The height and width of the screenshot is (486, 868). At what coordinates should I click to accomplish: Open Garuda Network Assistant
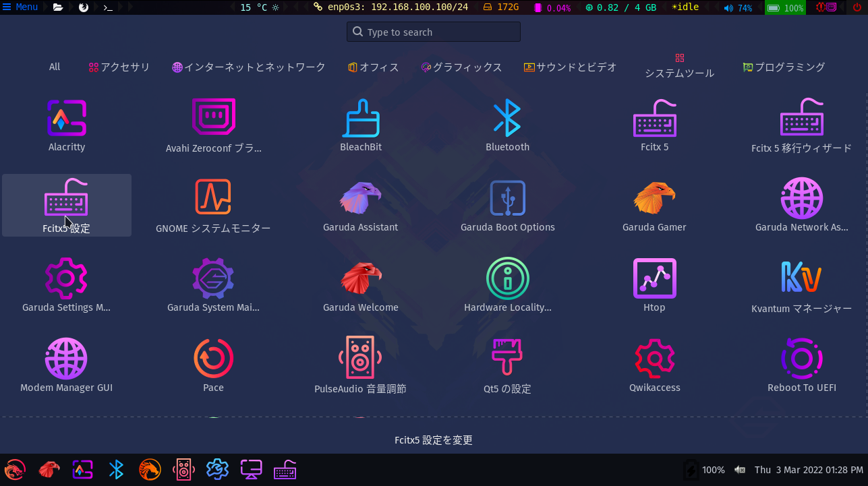pos(801,206)
